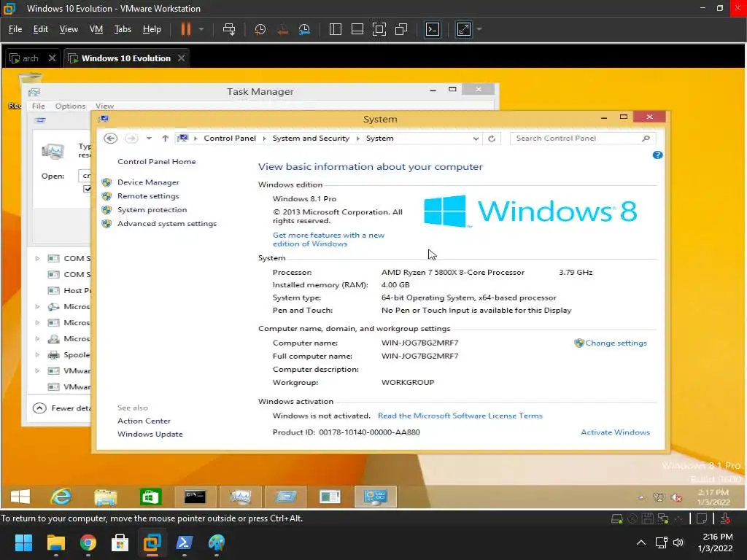Open the Tabs menu in VMware
This screenshot has width=747, height=560.
(x=123, y=29)
